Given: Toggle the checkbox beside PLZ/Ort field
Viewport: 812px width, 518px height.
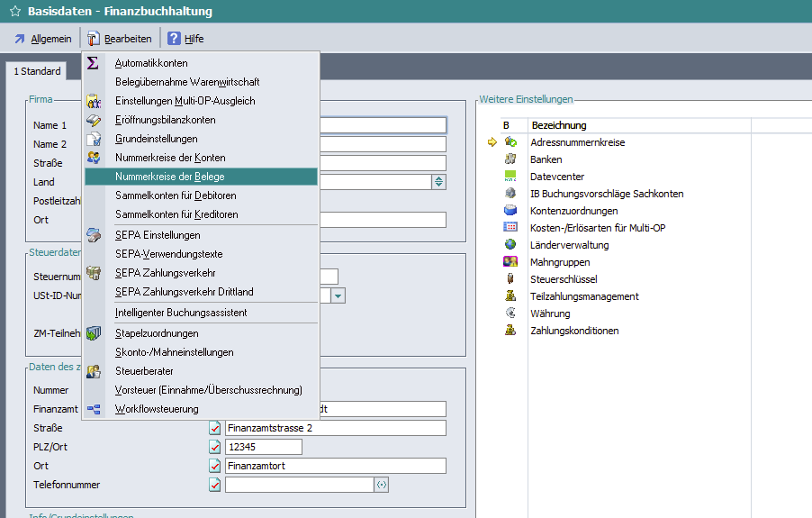Looking at the screenshot, I should coord(214,447).
